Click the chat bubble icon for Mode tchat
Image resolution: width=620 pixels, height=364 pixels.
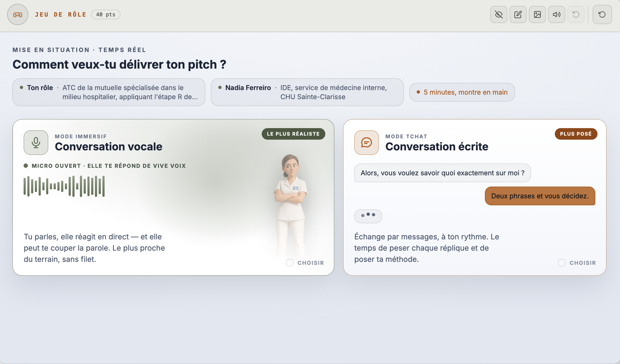pyautogui.click(x=366, y=143)
